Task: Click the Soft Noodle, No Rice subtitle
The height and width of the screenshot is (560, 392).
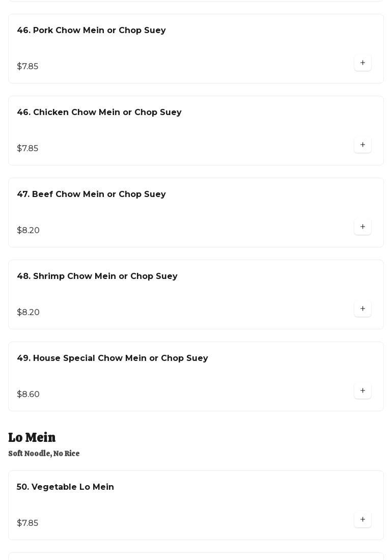Action: pyautogui.click(x=44, y=454)
